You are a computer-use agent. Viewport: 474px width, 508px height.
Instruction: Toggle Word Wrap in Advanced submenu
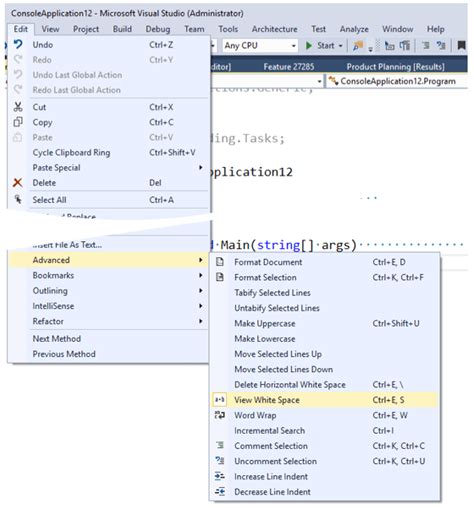click(324, 415)
